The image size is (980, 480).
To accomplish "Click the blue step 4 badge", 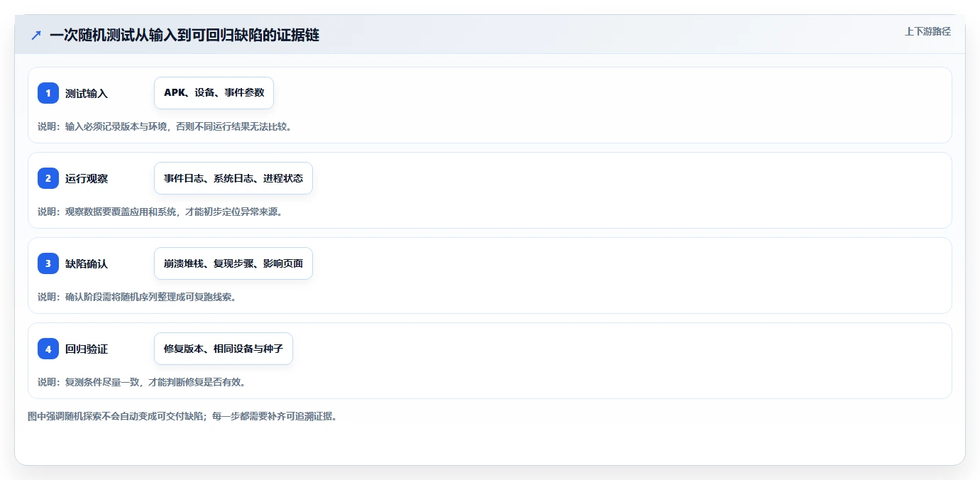I will pyautogui.click(x=48, y=349).
